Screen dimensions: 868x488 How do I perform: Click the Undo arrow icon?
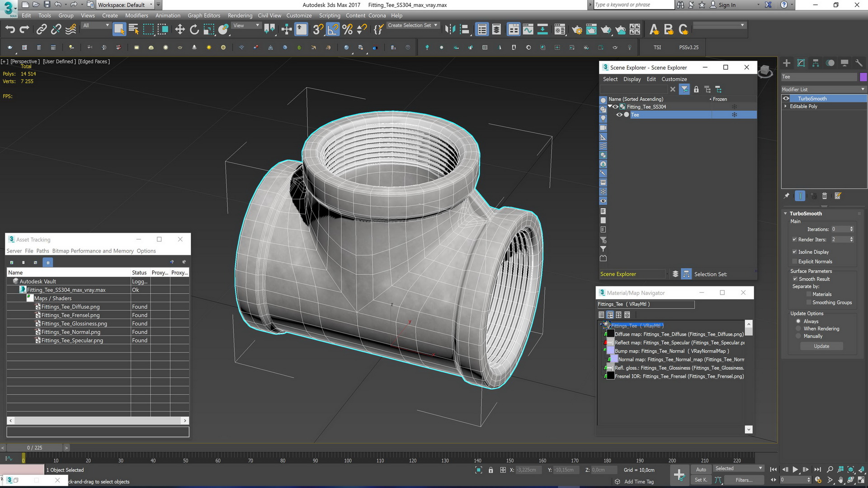coord(10,30)
